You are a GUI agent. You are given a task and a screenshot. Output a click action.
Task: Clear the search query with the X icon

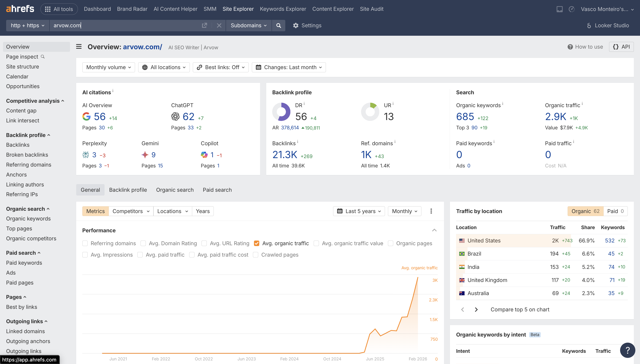[x=219, y=25]
